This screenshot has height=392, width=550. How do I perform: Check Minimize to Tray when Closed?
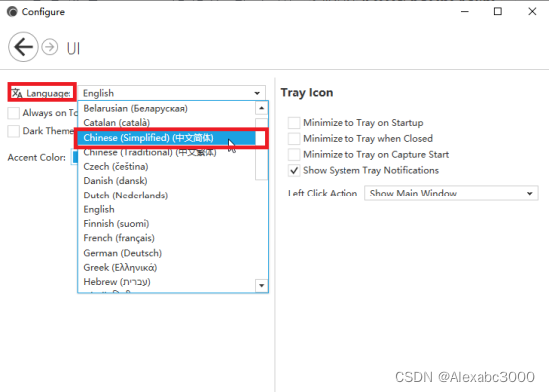(x=294, y=139)
